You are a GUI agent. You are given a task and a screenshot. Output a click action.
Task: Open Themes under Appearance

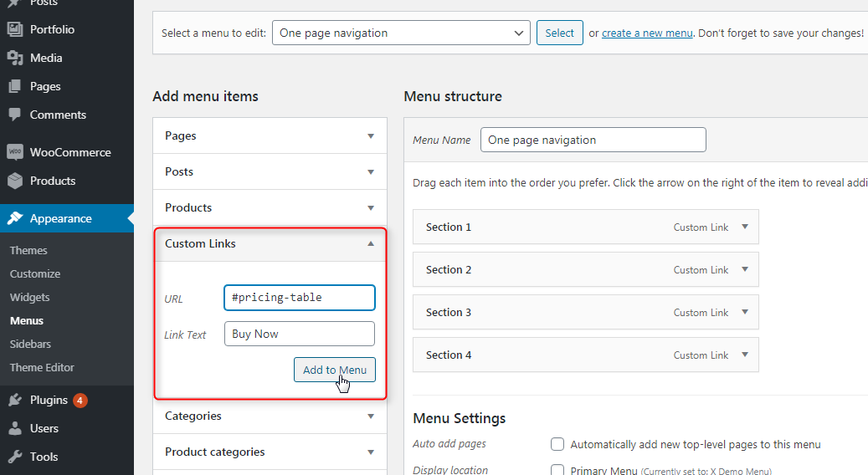pyautogui.click(x=28, y=251)
